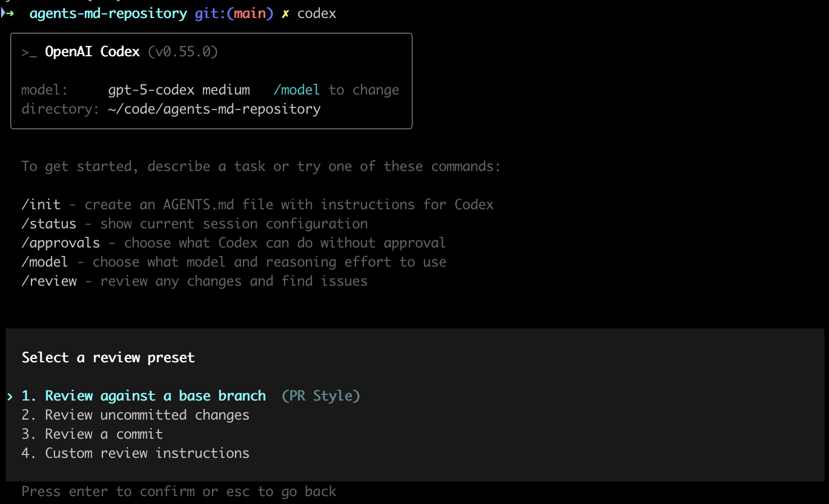Screen dimensions: 829x504
Task: Click the git:(main) branch indicator
Action: [233, 13]
